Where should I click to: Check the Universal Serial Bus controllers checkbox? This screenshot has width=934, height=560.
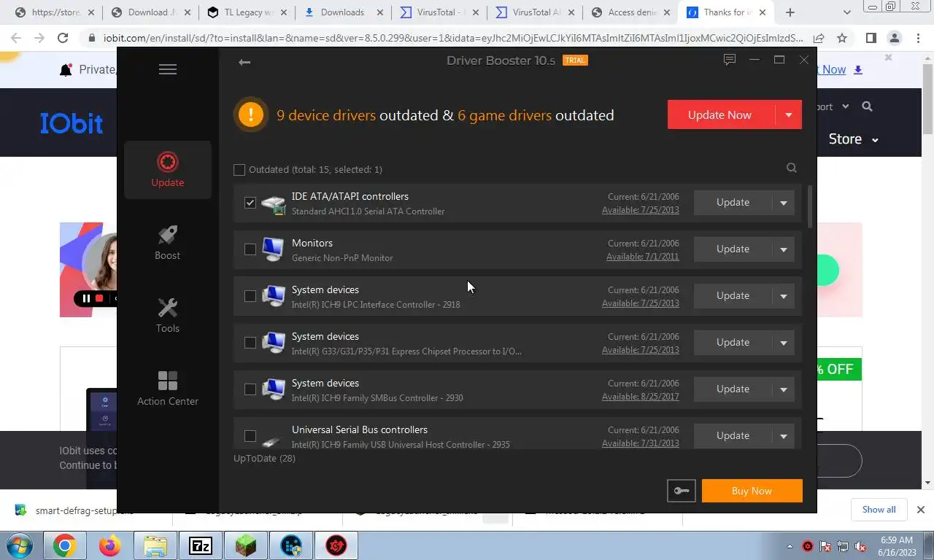(x=250, y=436)
